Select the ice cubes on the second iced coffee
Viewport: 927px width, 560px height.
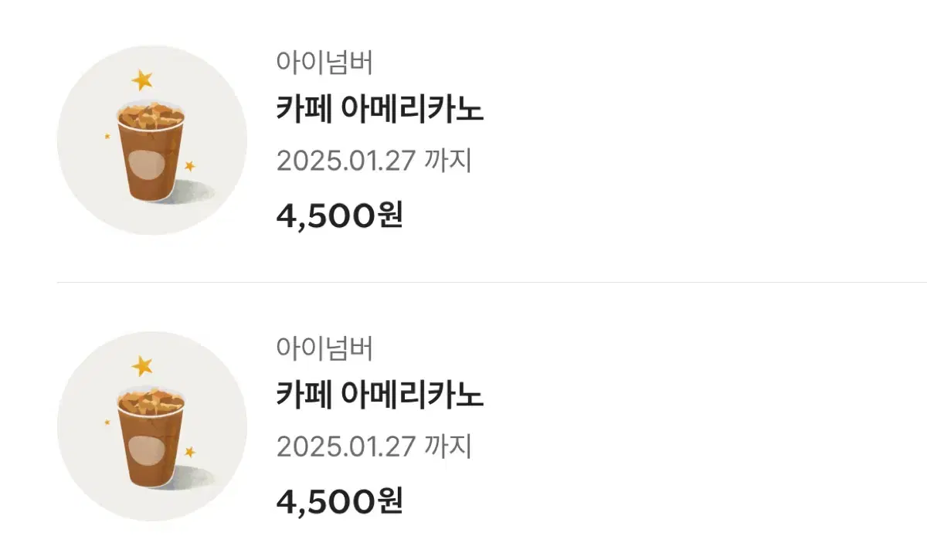click(151, 402)
